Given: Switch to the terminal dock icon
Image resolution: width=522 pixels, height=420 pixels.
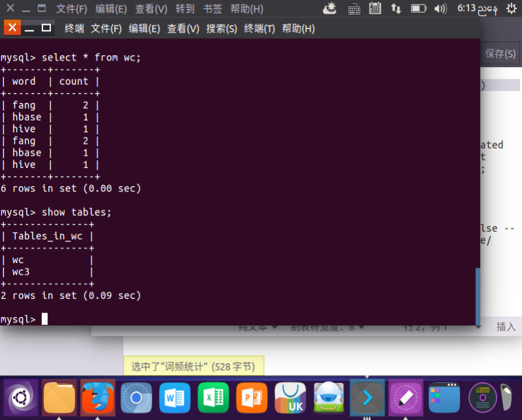Looking at the screenshot, I should [367, 397].
